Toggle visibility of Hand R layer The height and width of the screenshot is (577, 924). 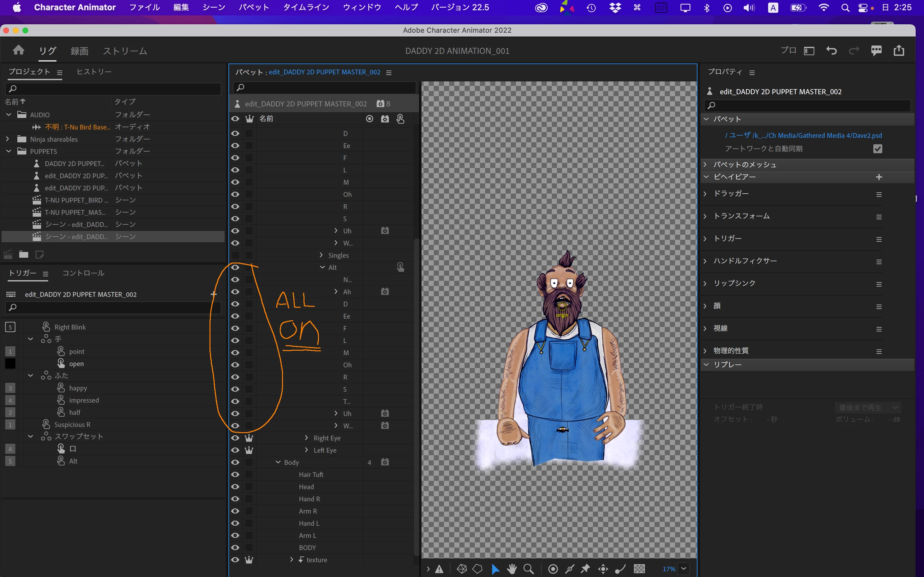point(235,499)
